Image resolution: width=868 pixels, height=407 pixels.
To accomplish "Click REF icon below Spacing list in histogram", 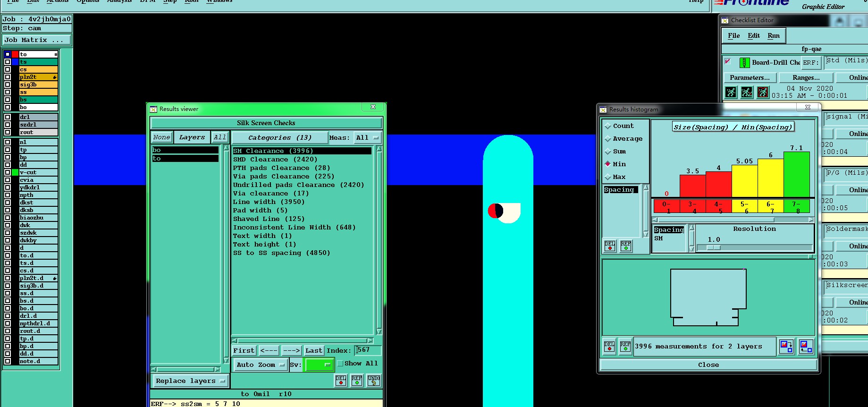I will click(626, 246).
